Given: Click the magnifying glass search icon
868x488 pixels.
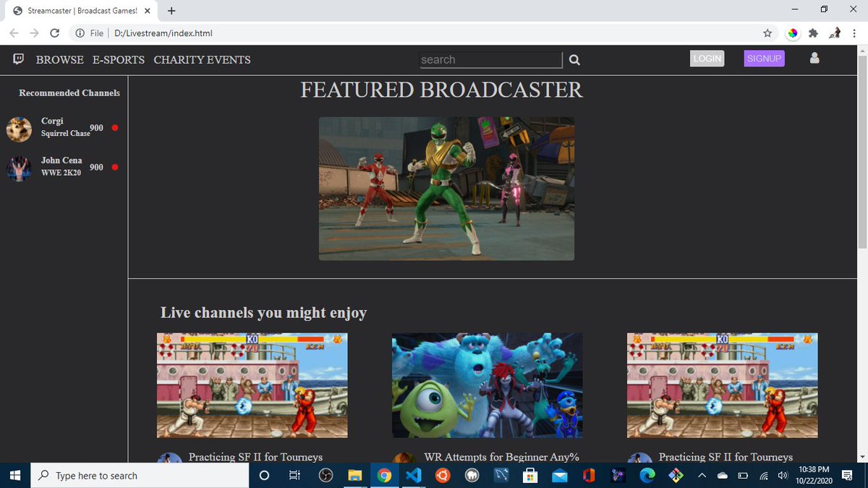Looking at the screenshot, I should point(574,60).
